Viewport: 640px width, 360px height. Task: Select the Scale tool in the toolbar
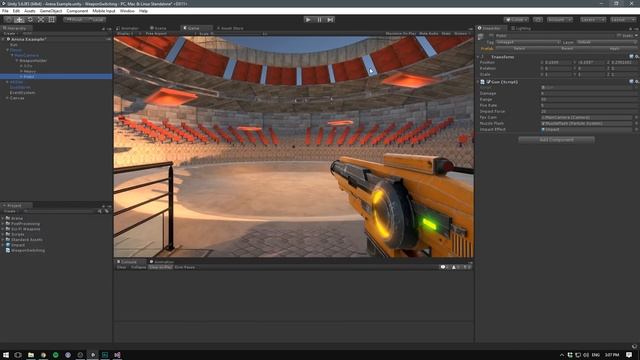click(x=41, y=20)
